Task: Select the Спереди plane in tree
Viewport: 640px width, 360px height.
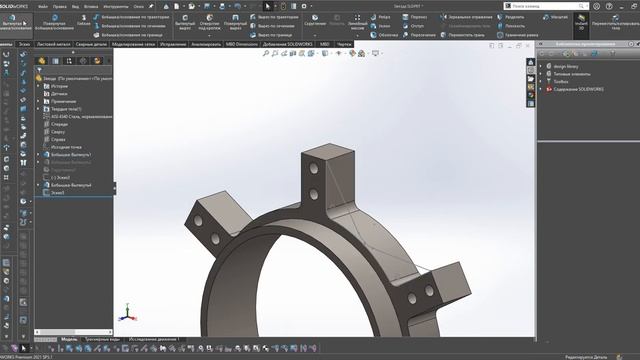Action: tap(60, 124)
